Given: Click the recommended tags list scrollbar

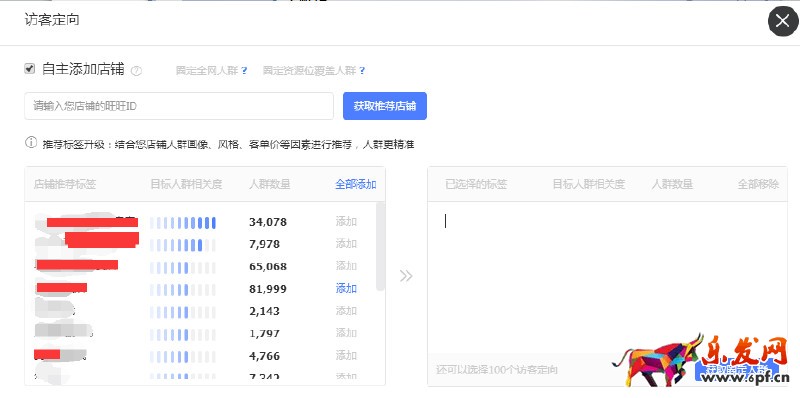Looking at the screenshot, I should (380, 246).
